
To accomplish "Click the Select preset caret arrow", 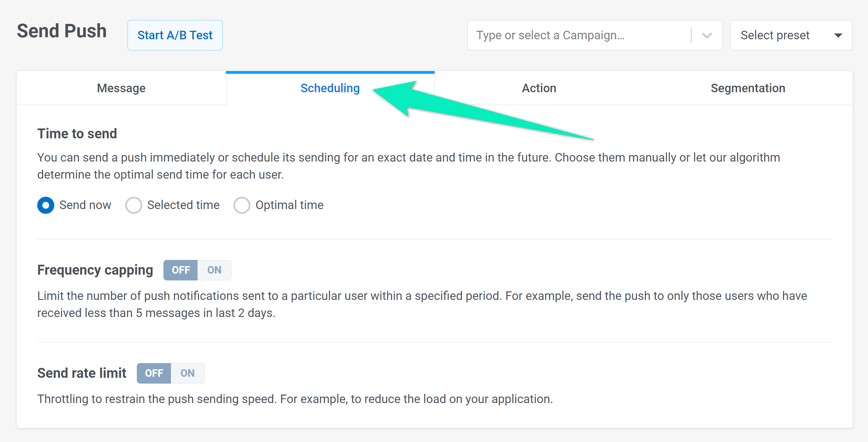I will click(838, 35).
